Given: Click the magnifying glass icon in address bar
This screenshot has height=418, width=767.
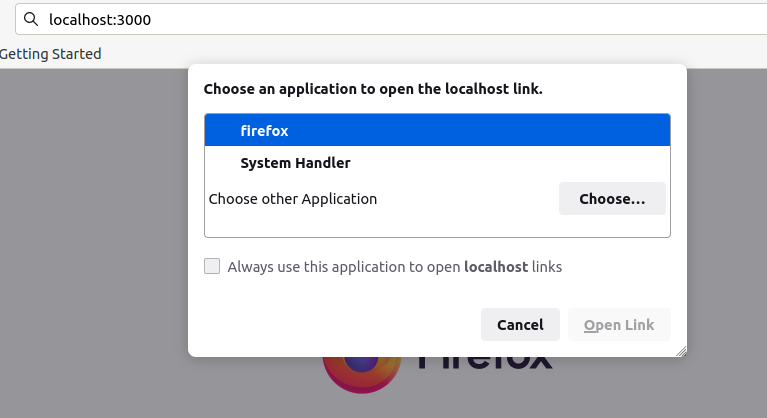Looking at the screenshot, I should [31, 19].
